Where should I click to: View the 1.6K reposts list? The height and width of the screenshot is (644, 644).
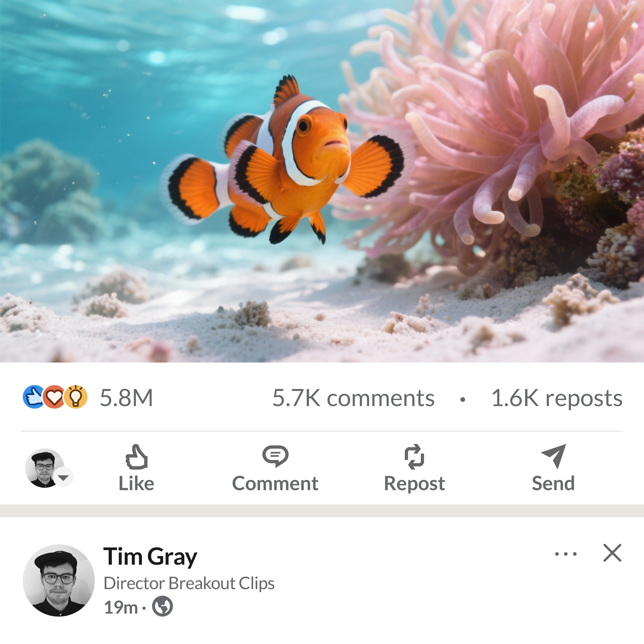557,398
